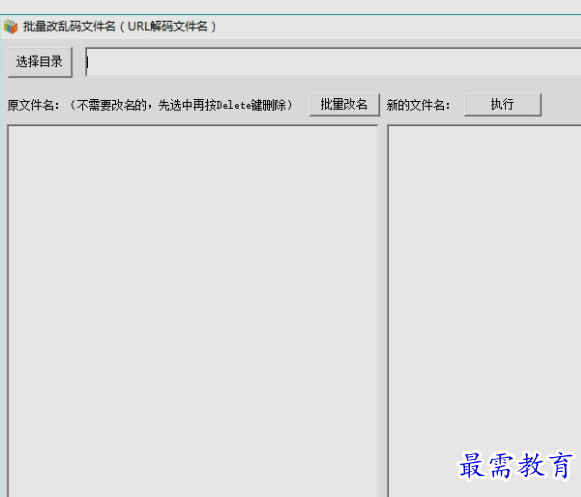
Task: Click the 新的文件名 label
Action: pos(418,105)
